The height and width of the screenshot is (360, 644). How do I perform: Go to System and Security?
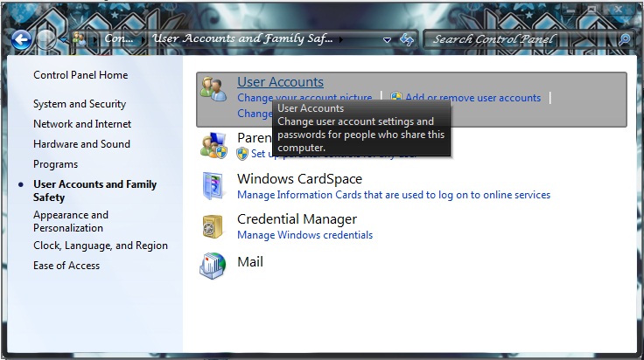tap(80, 104)
